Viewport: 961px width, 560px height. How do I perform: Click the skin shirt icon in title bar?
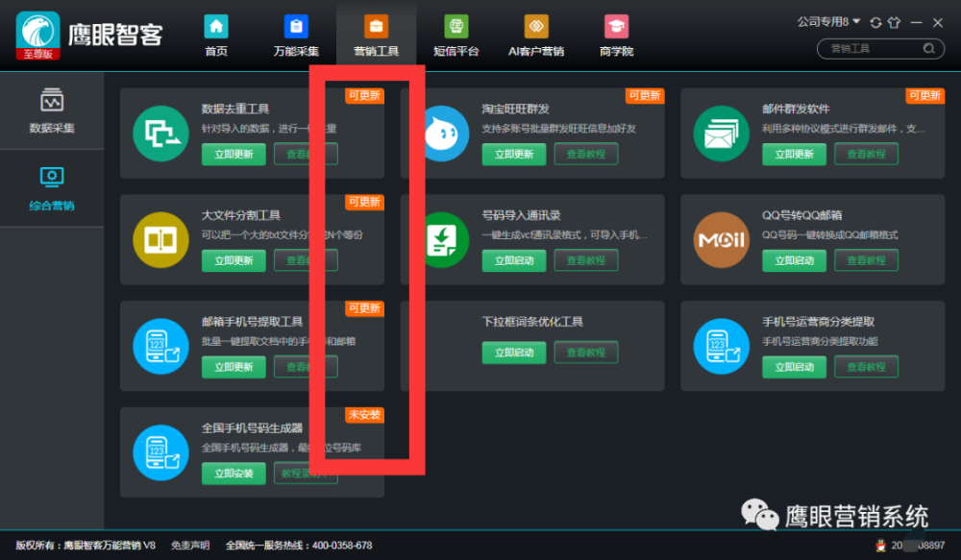click(894, 23)
